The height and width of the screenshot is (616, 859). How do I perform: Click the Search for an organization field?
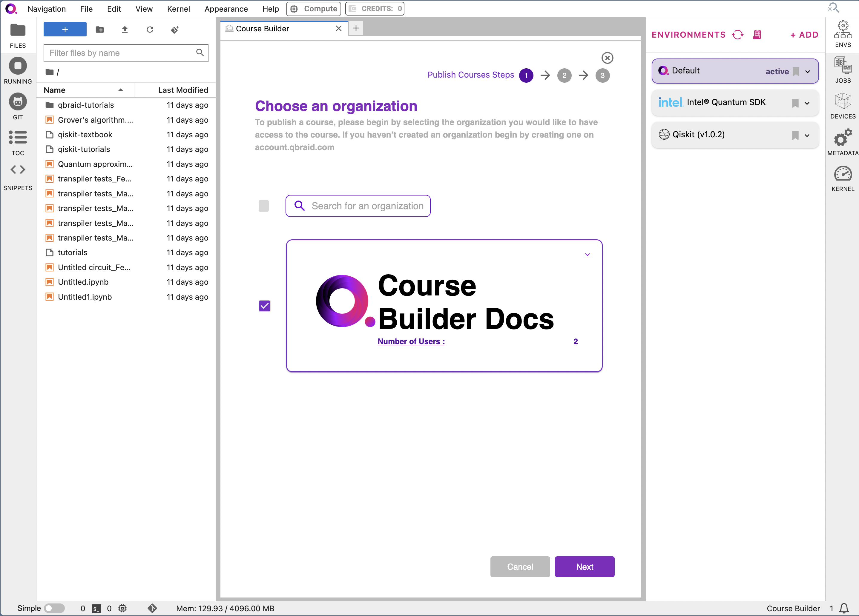coord(358,206)
